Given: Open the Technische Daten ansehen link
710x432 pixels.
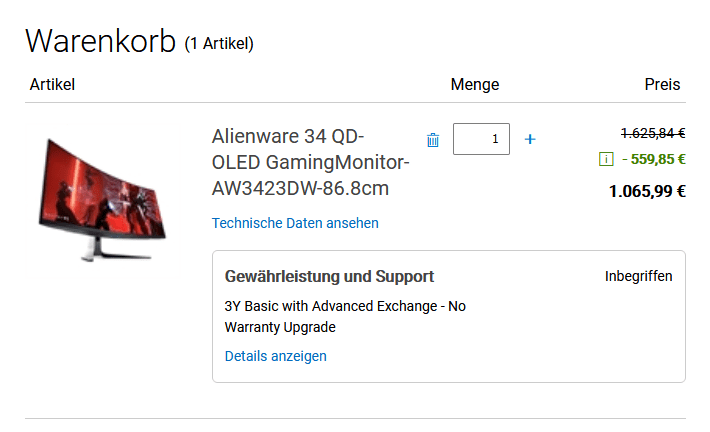Looking at the screenshot, I should (295, 223).
